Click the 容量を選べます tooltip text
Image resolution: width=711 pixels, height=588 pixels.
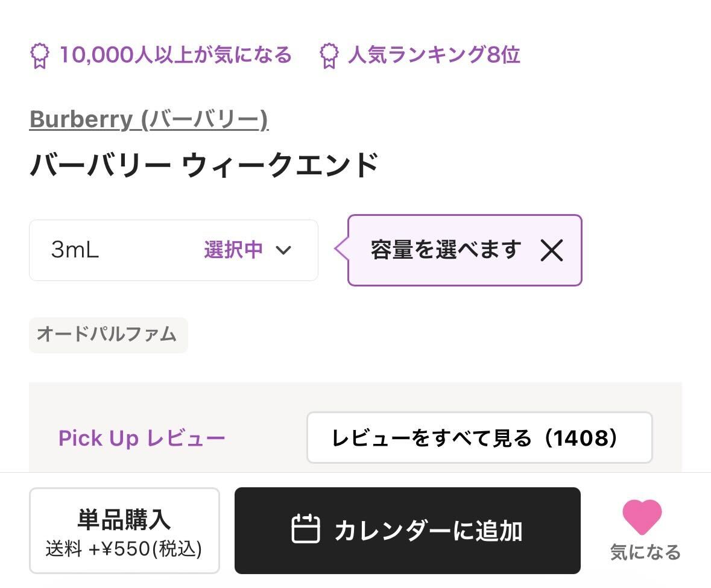click(446, 250)
